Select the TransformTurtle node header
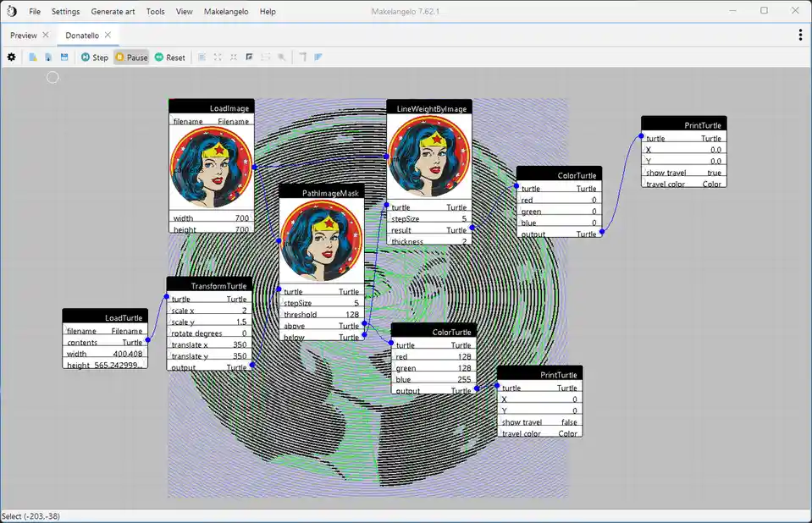This screenshot has width=812, height=523. 210,284
